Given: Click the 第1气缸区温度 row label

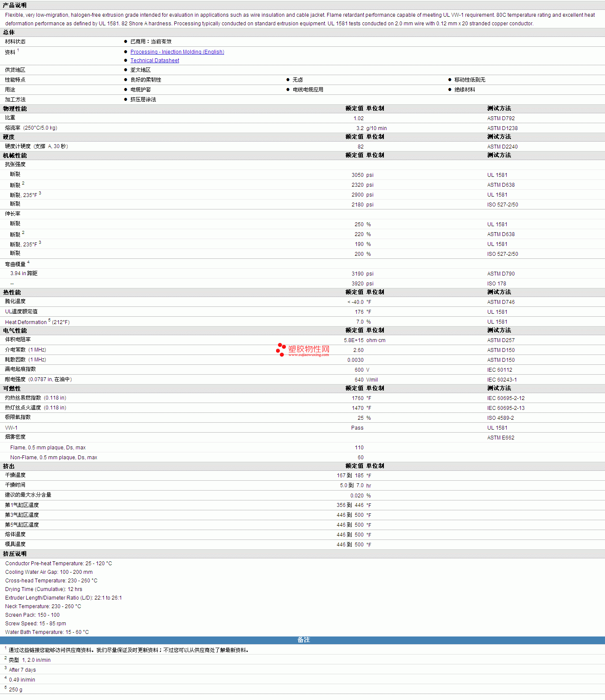Looking at the screenshot, I should pos(22,505).
